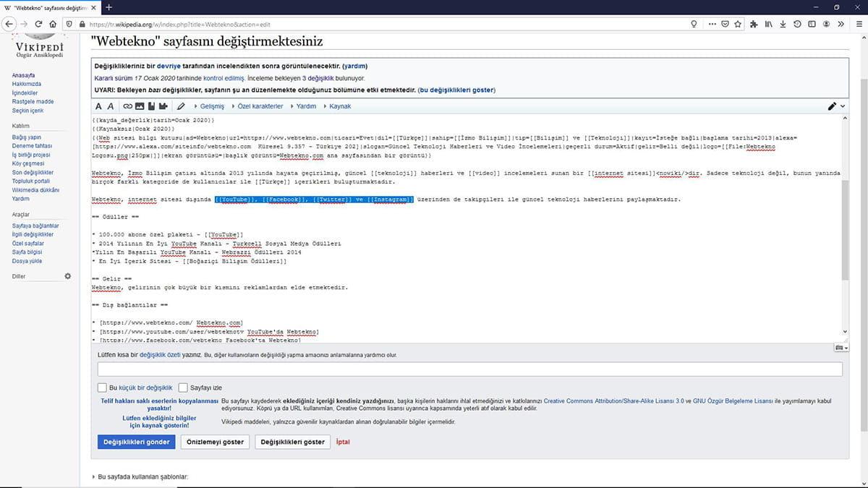Screen dimensions: 868x488
Task: Click the edit summary input field
Action: point(469,369)
